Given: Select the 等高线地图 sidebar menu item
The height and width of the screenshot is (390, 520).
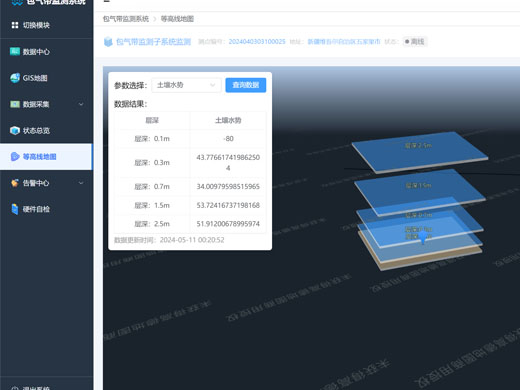Looking at the screenshot, I should tap(46, 157).
